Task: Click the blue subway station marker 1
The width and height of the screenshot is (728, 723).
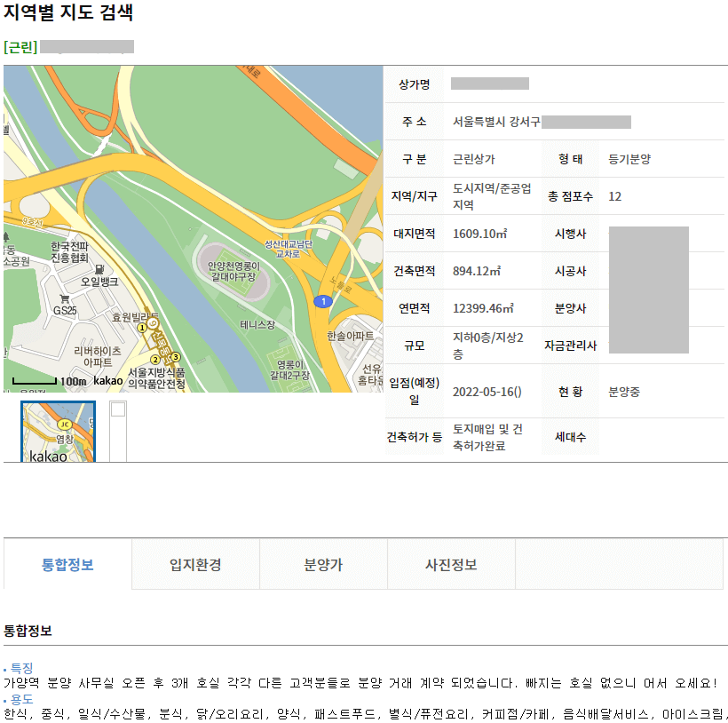Action: pos(321,301)
